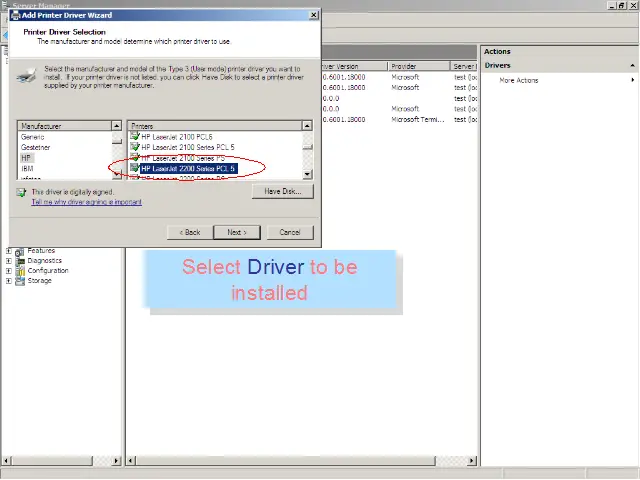Sort by Server column header
640x480 pixels.
[x=464, y=66]
